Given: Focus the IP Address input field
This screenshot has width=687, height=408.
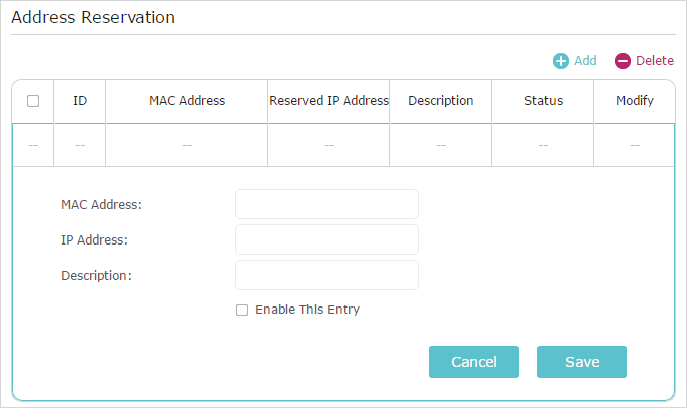Looking at the screenshot, I should pyautogui.click(x=327, y=239).
